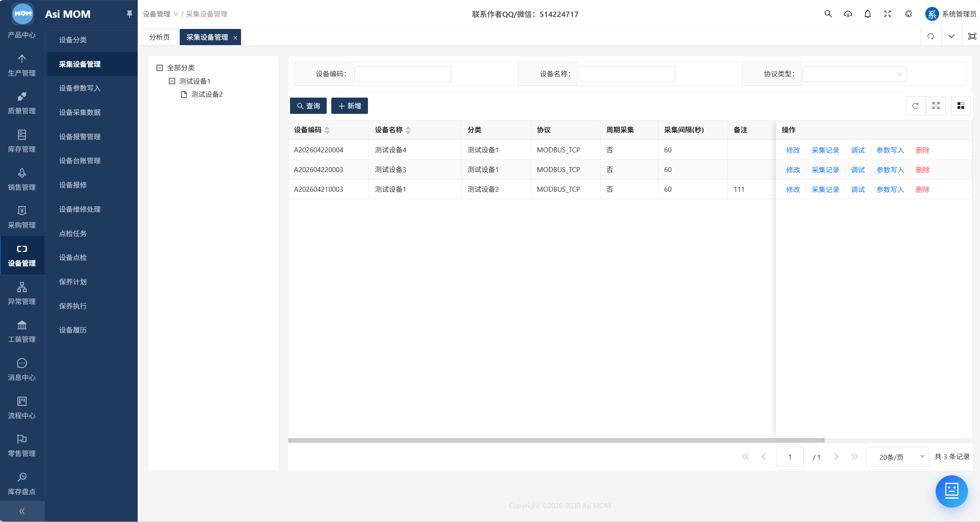Click the 新增 add button
The image size is (980, 522).
coord(349,106)
